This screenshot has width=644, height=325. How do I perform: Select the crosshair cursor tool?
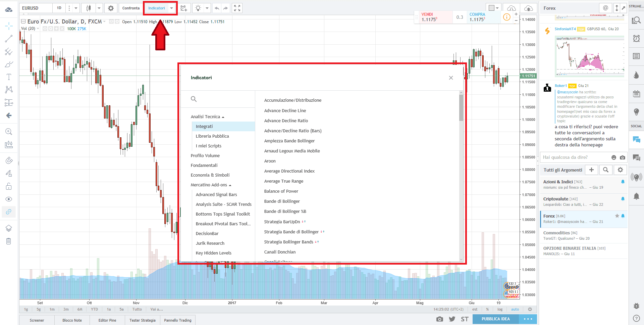(x=9, y=26)
